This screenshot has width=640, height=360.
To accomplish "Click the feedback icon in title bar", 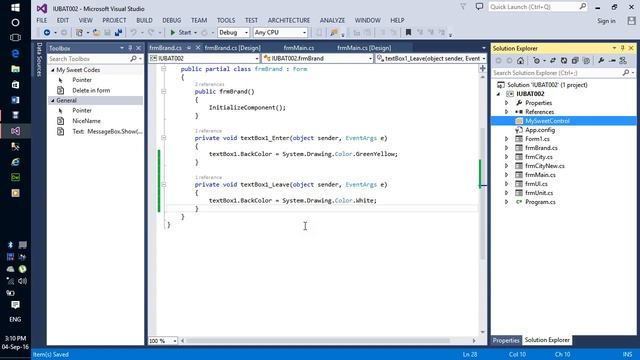I will (479, 7).
